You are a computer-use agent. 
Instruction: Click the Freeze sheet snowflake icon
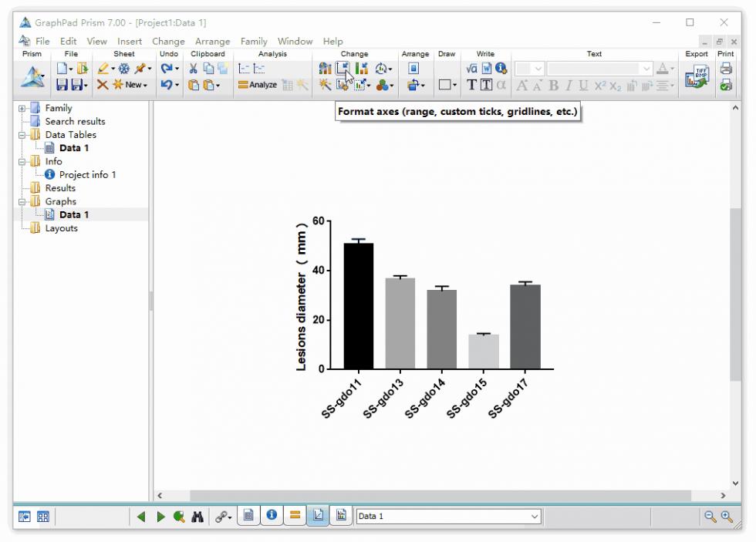124,69
